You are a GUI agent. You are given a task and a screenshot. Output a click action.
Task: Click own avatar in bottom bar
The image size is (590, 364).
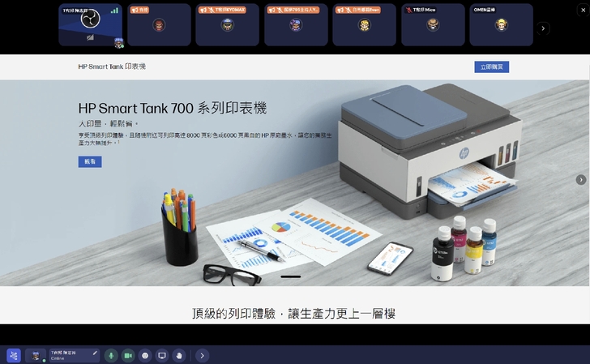(x=36, y=355)
